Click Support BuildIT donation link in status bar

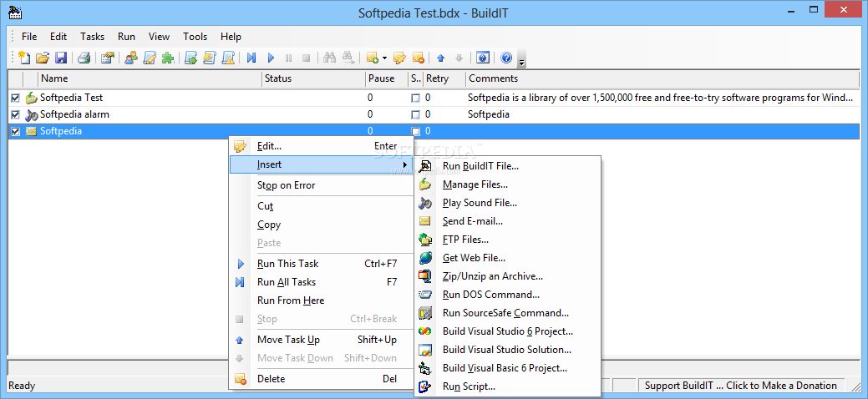click(x=741, y=386)
